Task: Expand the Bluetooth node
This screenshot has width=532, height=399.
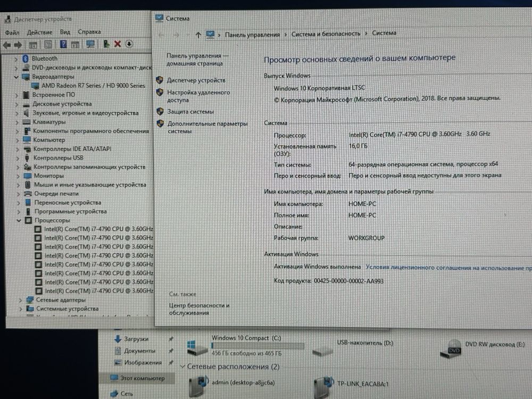Action: tap(16, 59)
